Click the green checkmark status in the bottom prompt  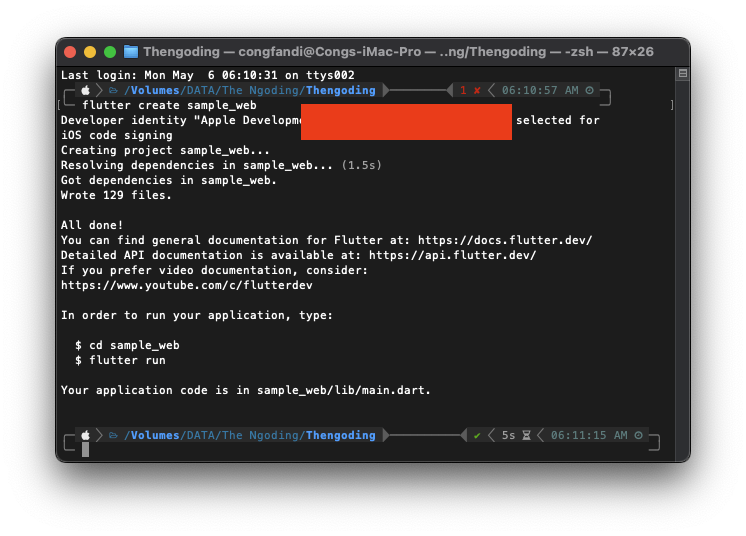point(477,435)
